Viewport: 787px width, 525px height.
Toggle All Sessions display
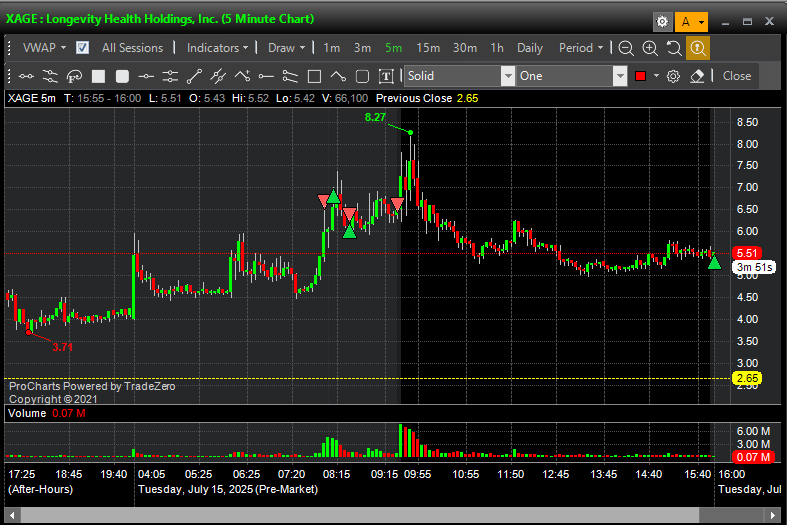point(133,48)
